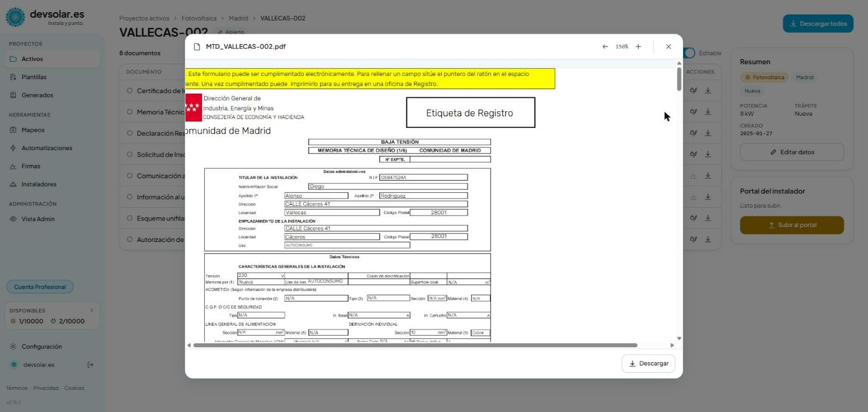The height and width of the screenshot is (412, 868).
Task: Open Mapeos under Herramientas
Action: pos(52,130)
